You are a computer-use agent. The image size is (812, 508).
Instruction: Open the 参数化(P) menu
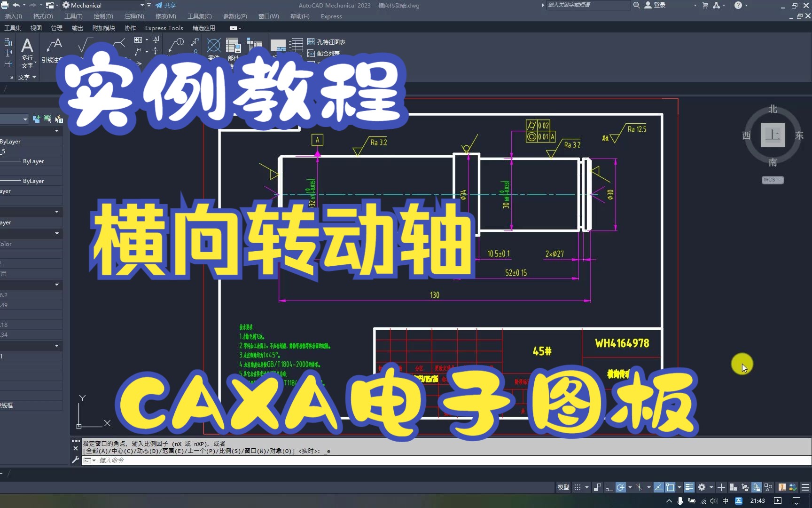[235, 16]
